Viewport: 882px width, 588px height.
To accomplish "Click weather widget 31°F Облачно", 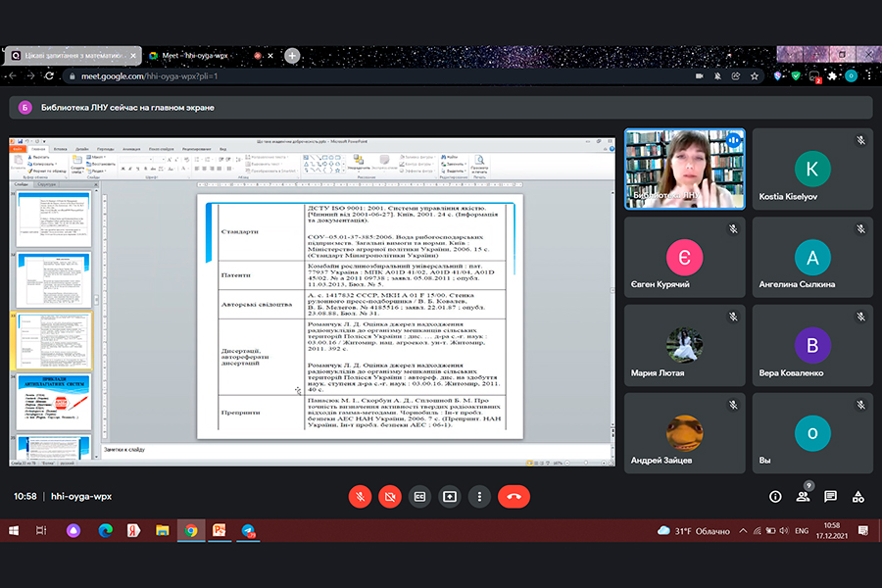I will (694, 530).
